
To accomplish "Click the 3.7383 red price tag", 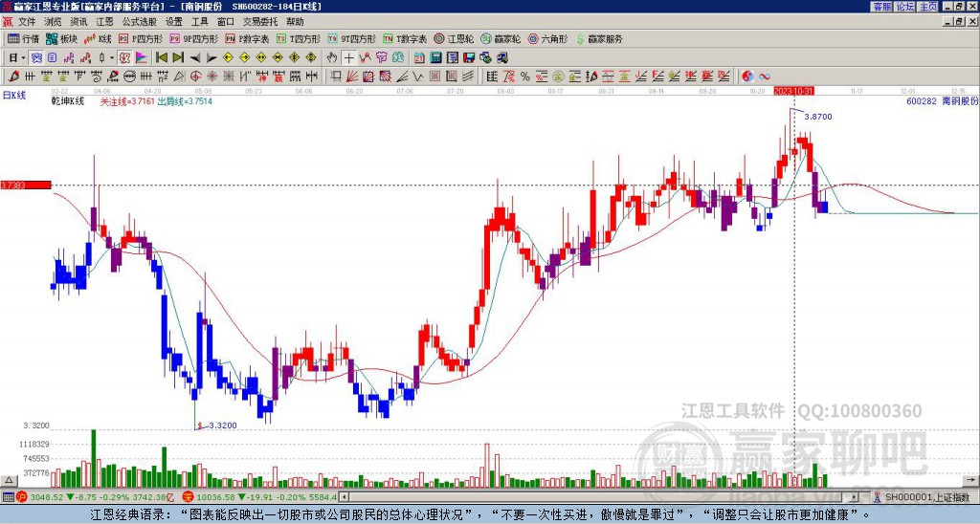I will tap(26, 185).
